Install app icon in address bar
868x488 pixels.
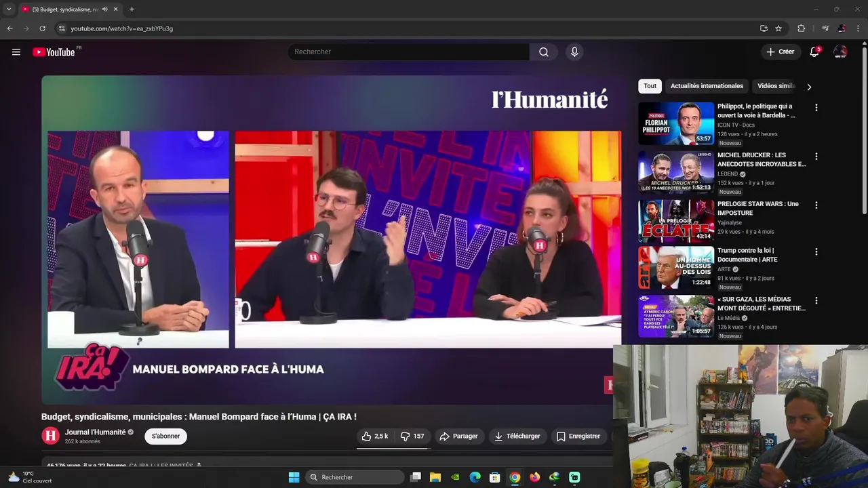[764, 28]
